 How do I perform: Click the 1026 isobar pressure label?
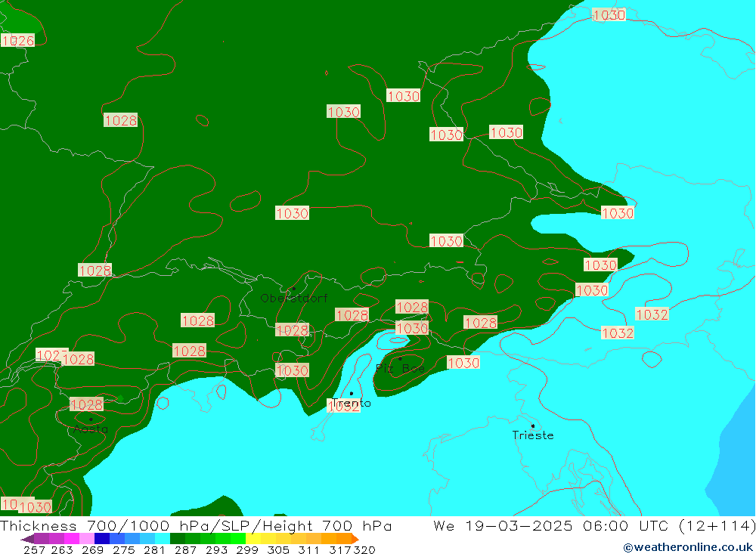(x=18, y=41)
